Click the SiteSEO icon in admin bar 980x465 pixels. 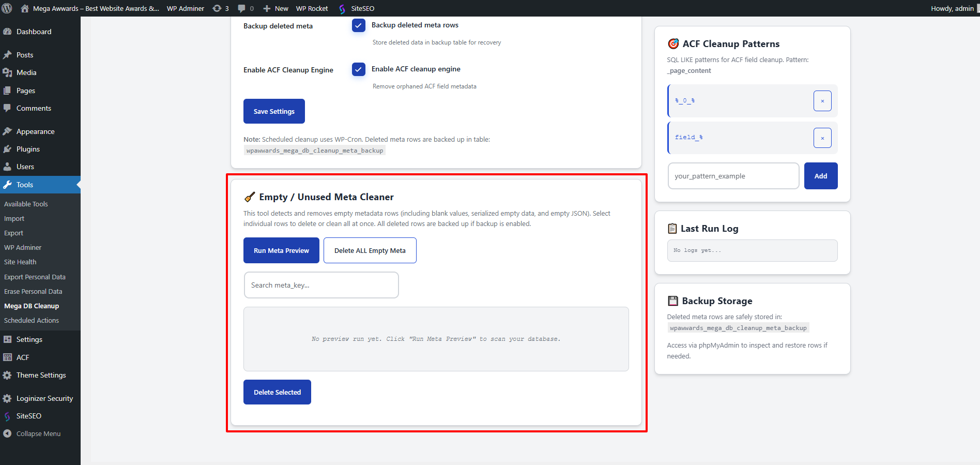pyautogui.click(x=342, y=9)
